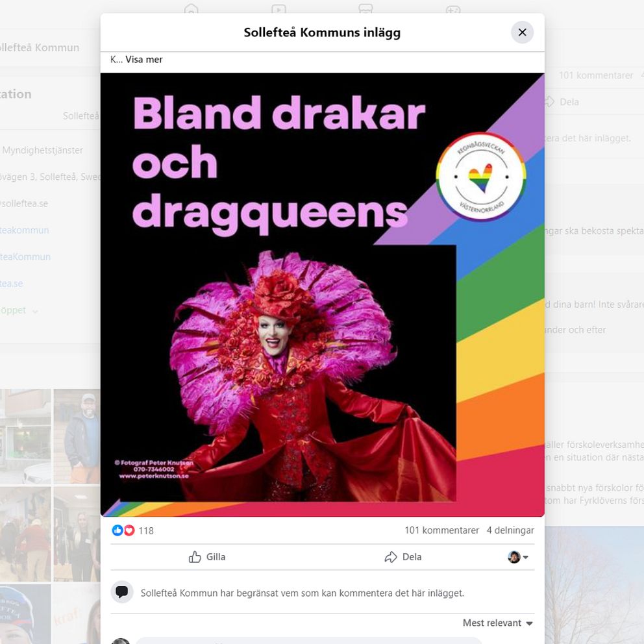Open the Gaming icon in top navigation
The height and width of the screenshot is (644, 644).
pyautogui.click(x=452, y=9)
